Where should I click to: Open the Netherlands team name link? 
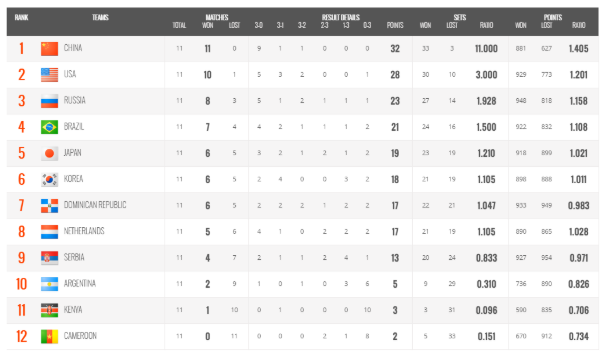tap(84, 231)
